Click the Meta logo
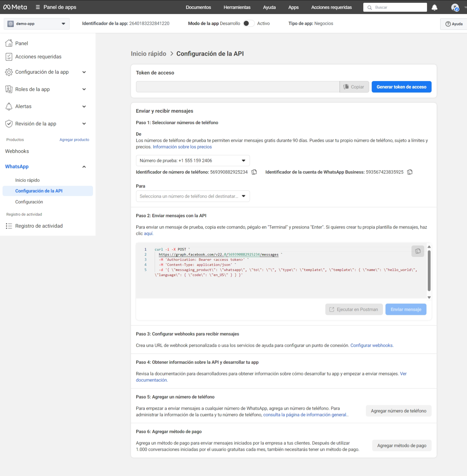This screenshot has width=467, height=476. click(x=15, y=7)
